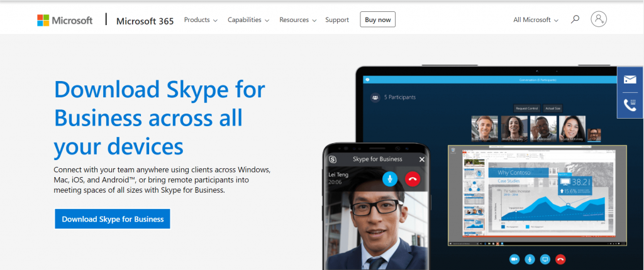
Task: Select the second participant video thumbnail
Action: click(x=514, y=129)
